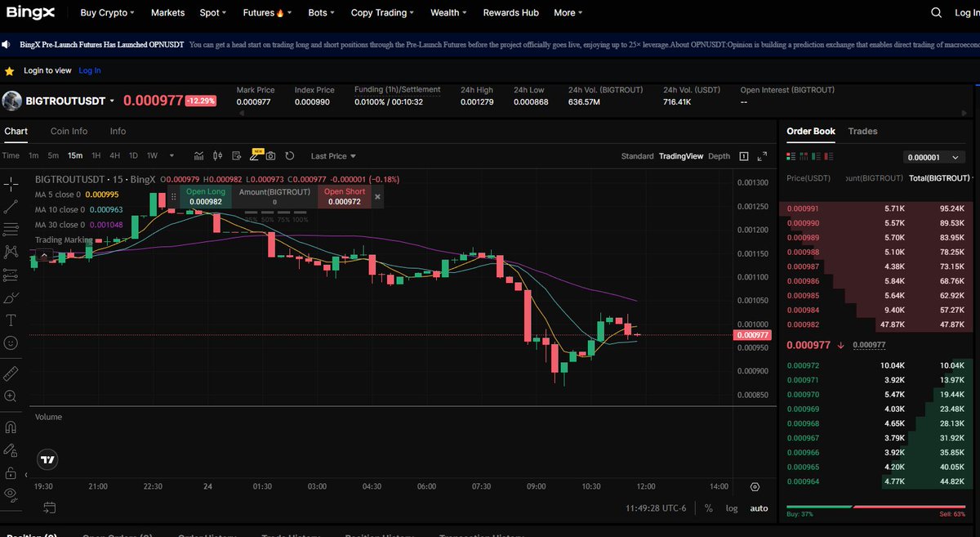Show both bids and asks order book view

pyautogui.click(x=791, y=157)
